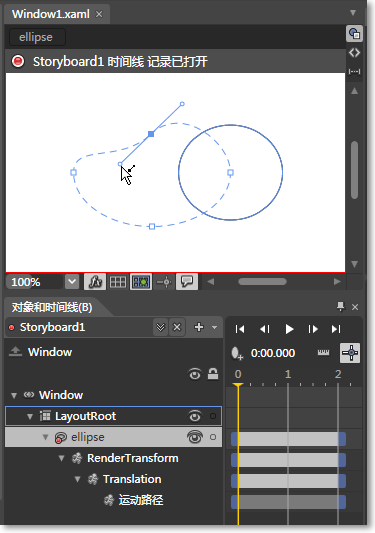Collapse the RenderTransform node
Viewport: 375px width, 533px height.
[x=62, y=458]
